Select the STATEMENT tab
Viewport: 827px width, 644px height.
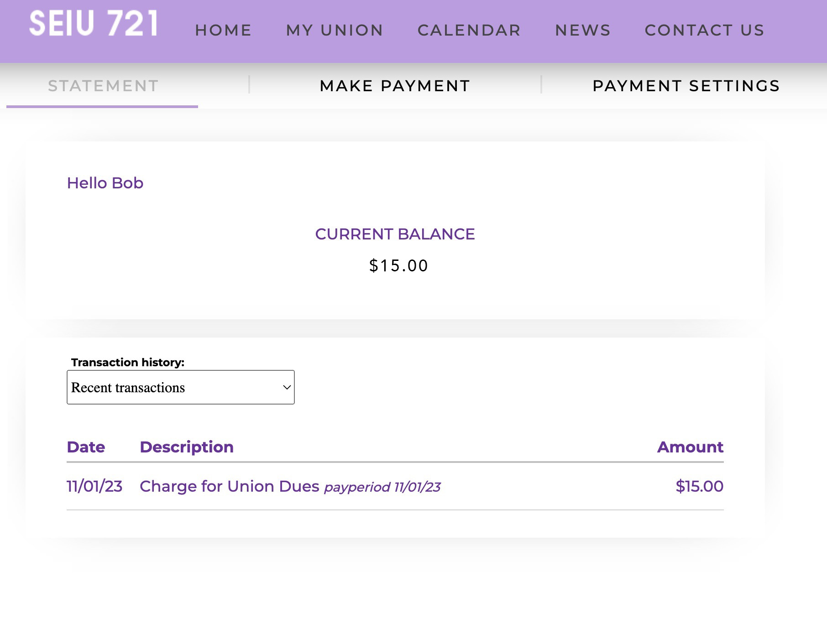(103, 86)
